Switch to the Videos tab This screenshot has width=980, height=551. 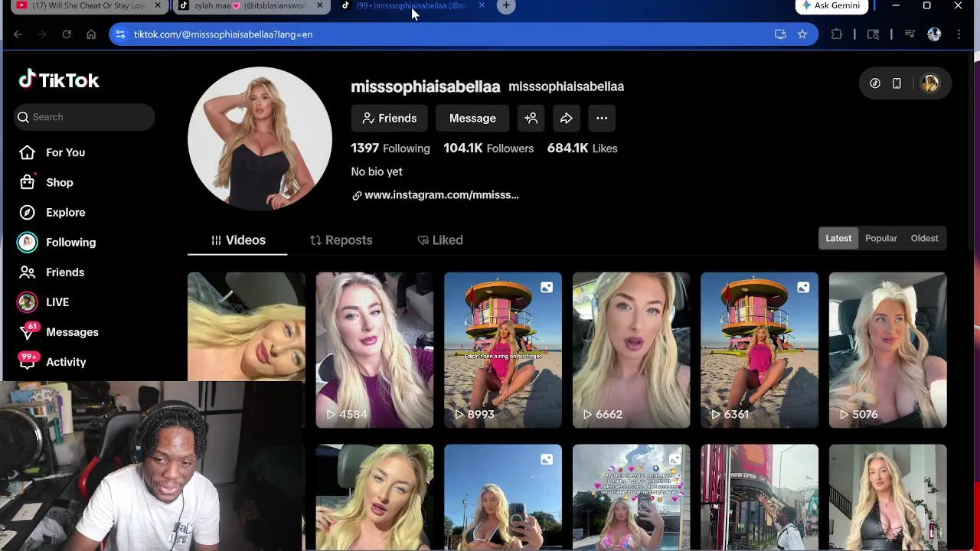click(x=238, y=240)
